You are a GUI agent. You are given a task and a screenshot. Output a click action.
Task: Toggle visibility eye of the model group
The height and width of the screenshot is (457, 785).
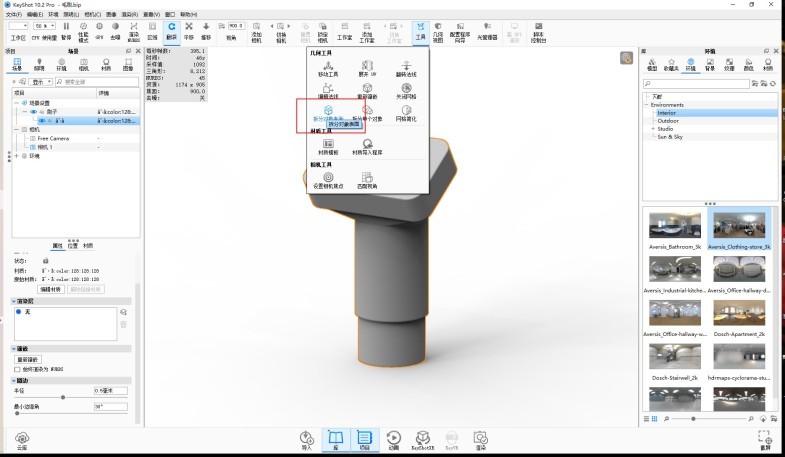[33, 112]
